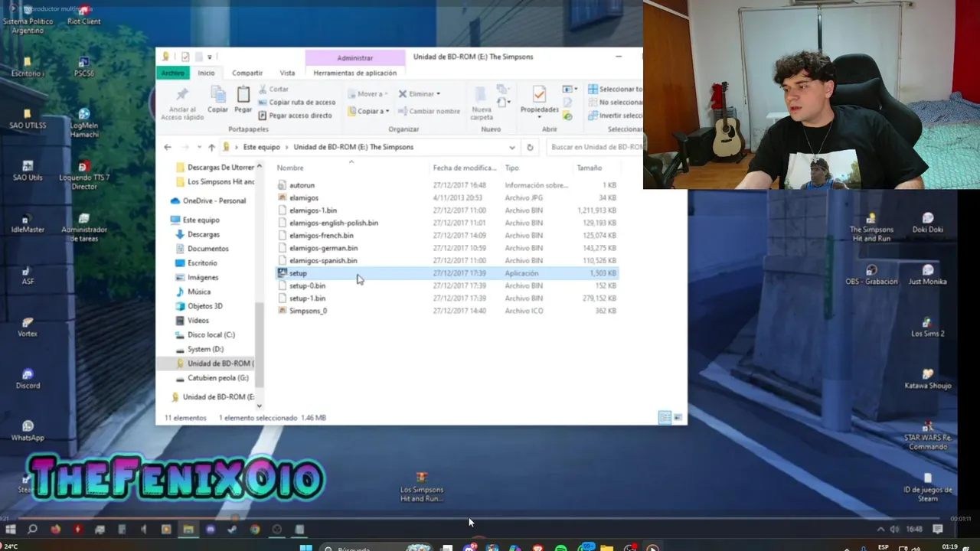Open OBS - Grabación desktop shortcut

pos(871,275)
